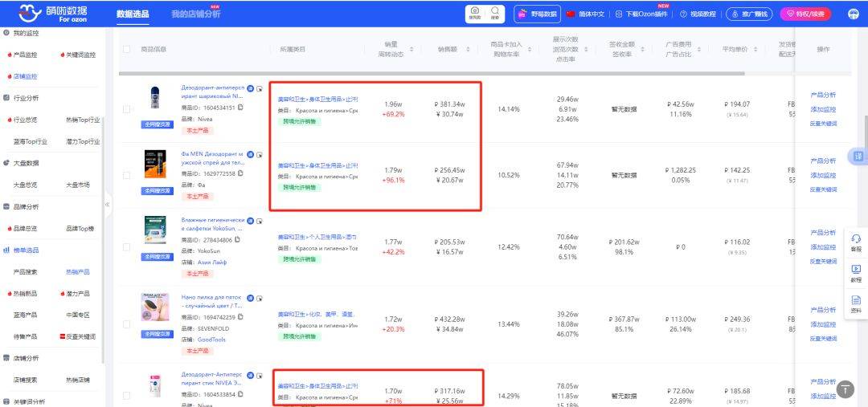Open 热销产品 in sidebar
Viewport: 868px width, 407px height.
[x=77, y=271]
